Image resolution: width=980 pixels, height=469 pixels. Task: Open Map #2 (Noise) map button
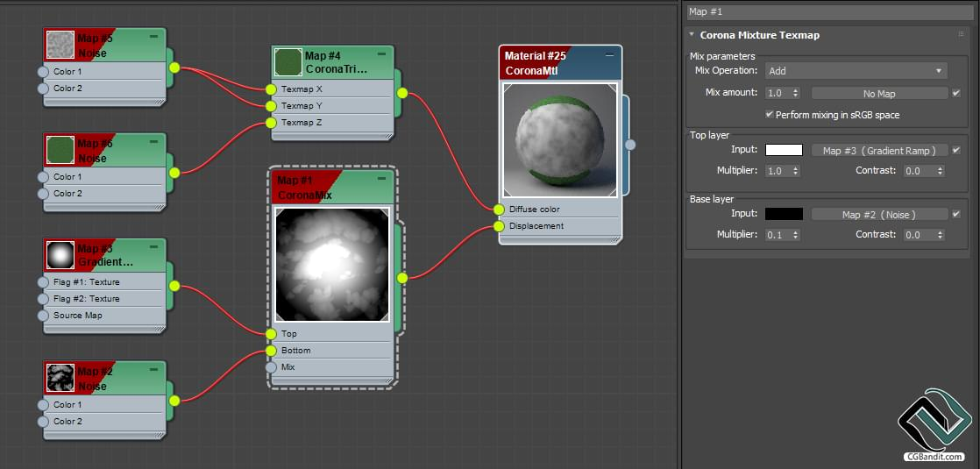pos(879,215)
